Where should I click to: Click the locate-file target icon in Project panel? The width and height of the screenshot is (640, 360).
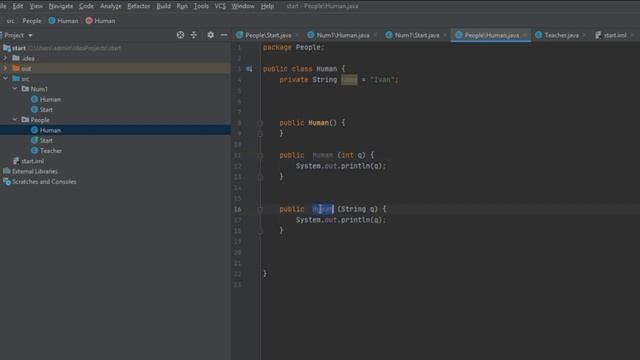click(180, 35)
